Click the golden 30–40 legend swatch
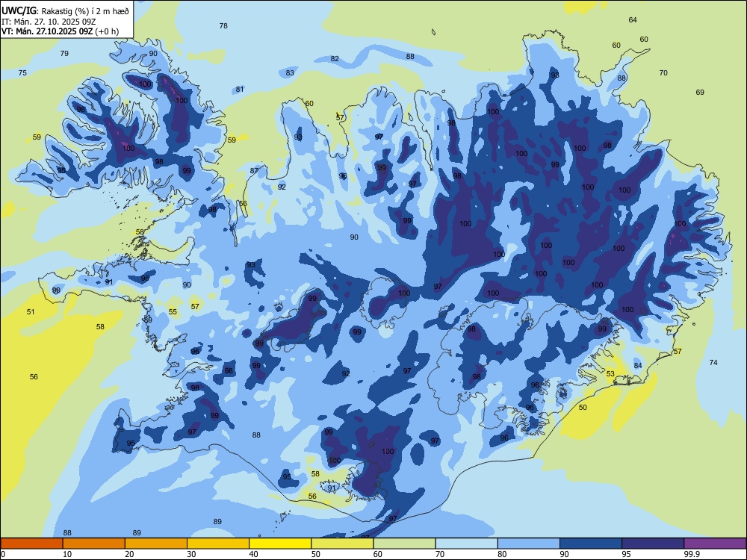747x560 pixels. 218,544
